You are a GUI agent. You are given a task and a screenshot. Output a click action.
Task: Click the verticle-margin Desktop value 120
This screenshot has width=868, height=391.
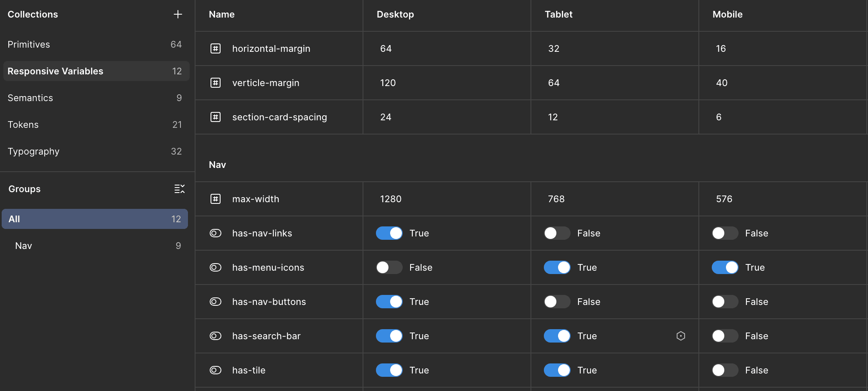pyautogui.click(x=387, y=83)
